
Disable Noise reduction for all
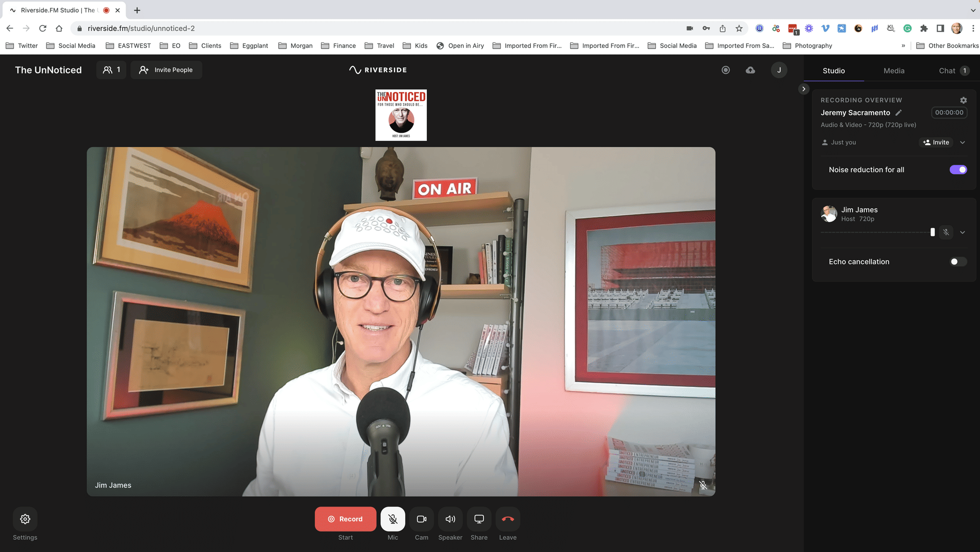[958, 170]
